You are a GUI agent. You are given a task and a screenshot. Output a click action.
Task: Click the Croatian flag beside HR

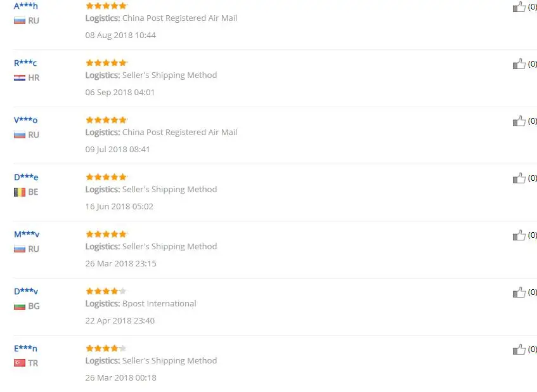point(20,78)
